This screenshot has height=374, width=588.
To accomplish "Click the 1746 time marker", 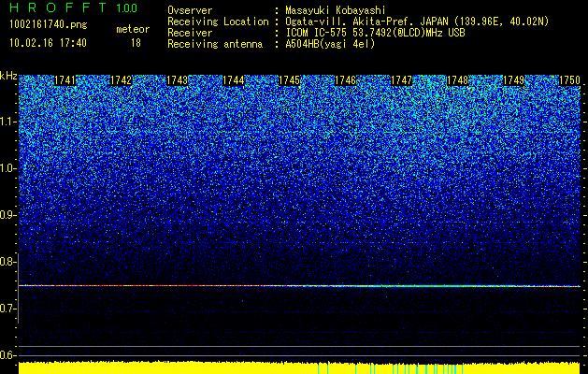I will tap(345, 80).
